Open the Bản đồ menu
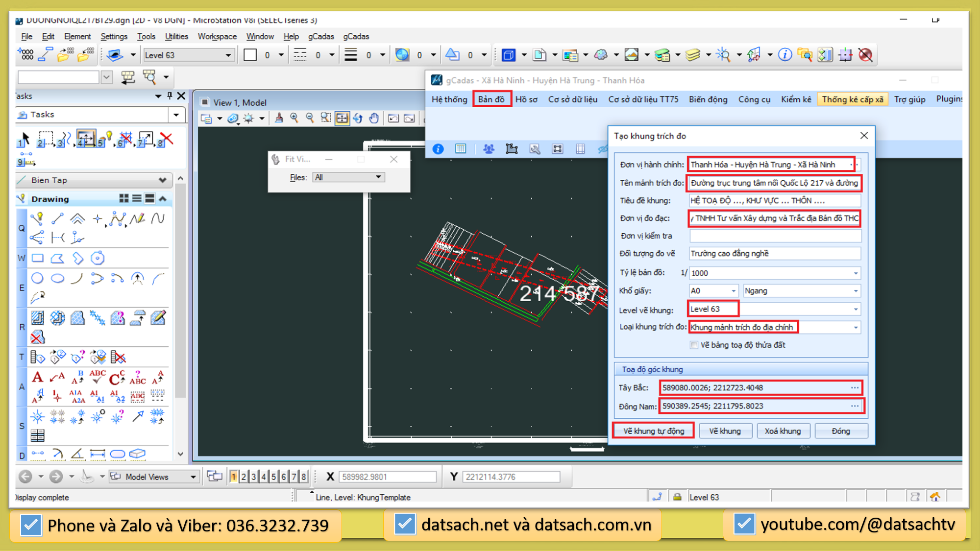 [491, 99]
